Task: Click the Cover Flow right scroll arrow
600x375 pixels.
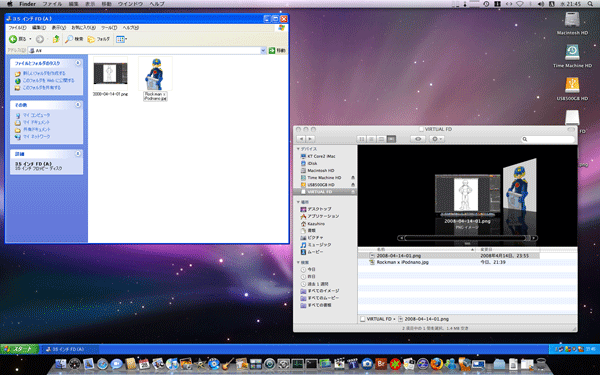Action: pyautogui.click(x=534, y=238)
